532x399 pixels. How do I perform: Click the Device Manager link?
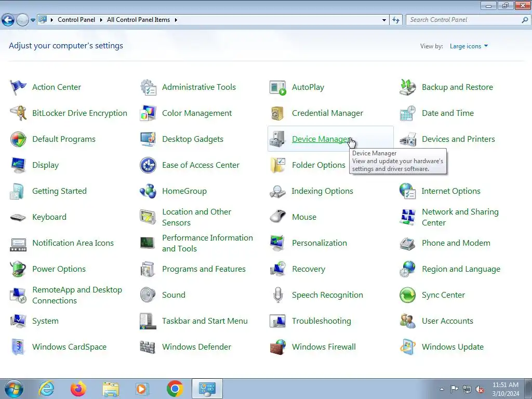click(x=320, y=139)
